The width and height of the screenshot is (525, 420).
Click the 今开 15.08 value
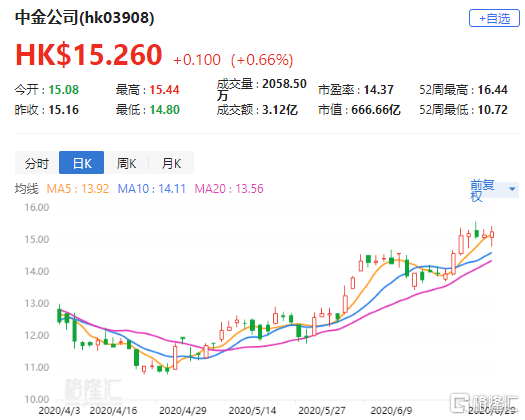[x=64, y=89]
